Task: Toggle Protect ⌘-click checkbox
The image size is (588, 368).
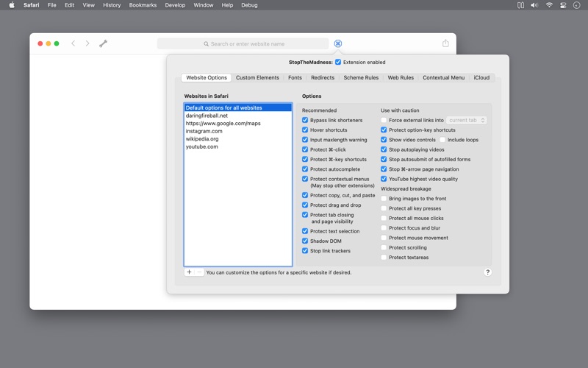Action: (305, 149)
